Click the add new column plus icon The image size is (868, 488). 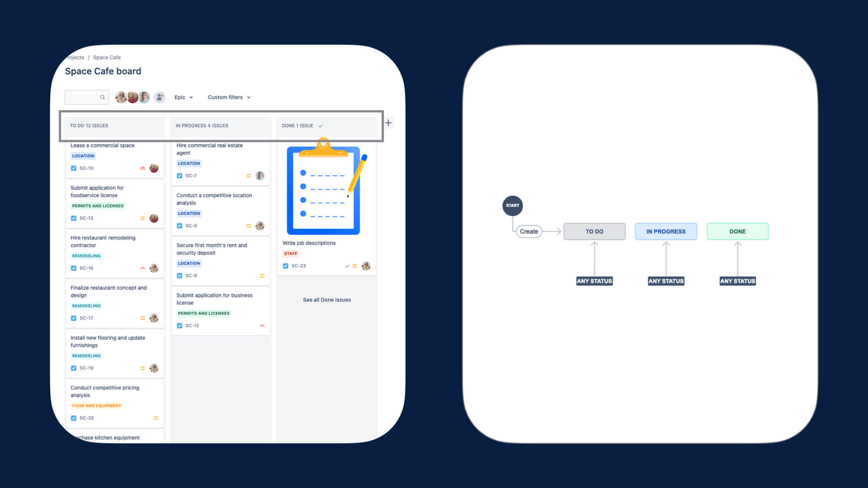click(x=388, y=123)
